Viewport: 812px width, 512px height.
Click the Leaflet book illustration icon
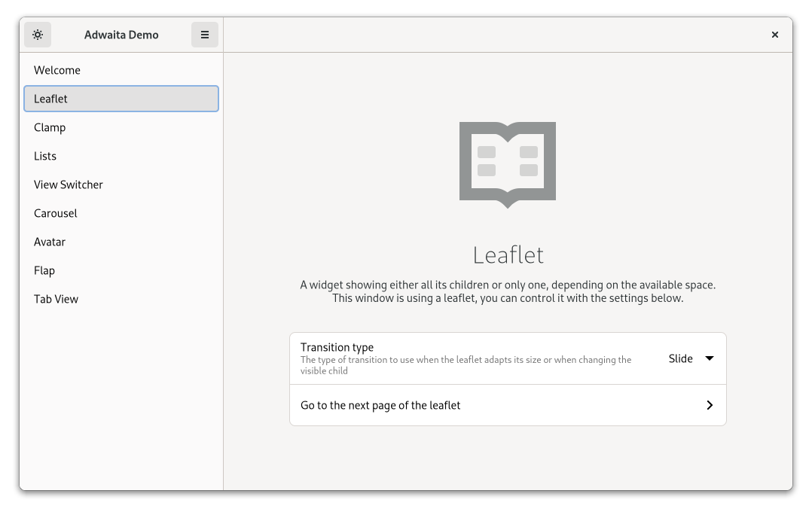507,164
